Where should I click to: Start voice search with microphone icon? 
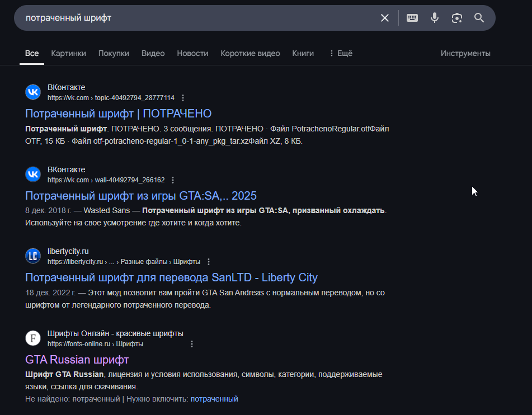tap(435, 18)
